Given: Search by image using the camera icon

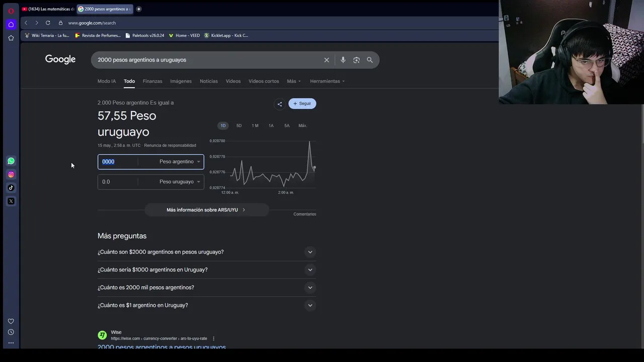Looking at the screenshot, I should point(356,60).
